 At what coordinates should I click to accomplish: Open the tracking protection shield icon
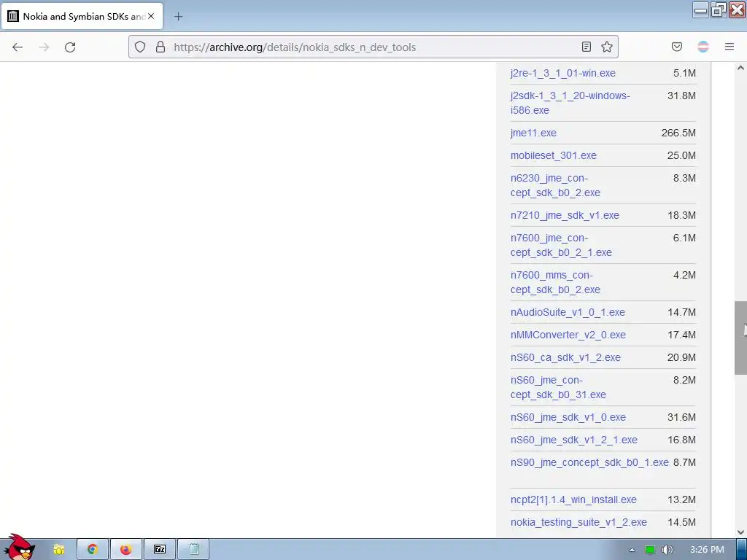pos(139,47)
